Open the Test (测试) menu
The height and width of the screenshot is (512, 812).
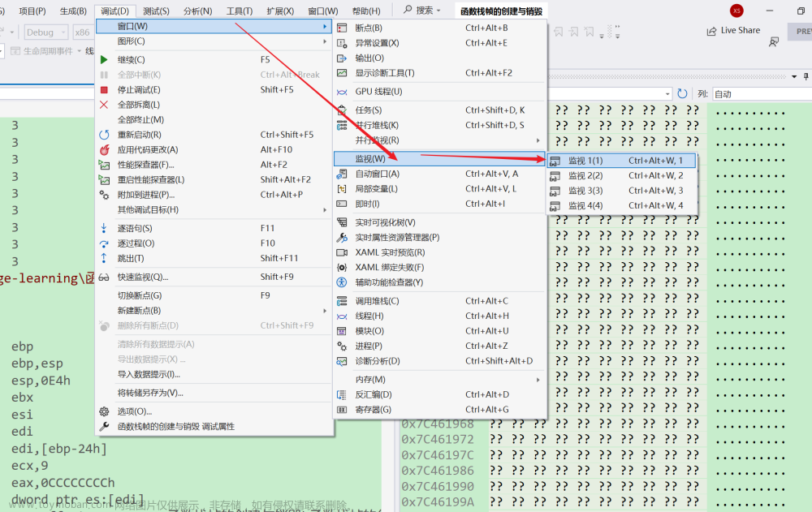point(156,11)
